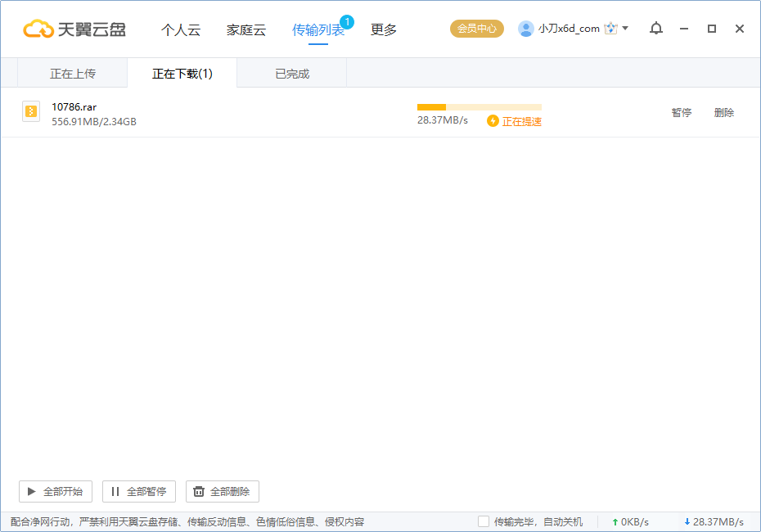The image size is (761, 532).
Task: Open the notification bell
Action: (655, 28)
